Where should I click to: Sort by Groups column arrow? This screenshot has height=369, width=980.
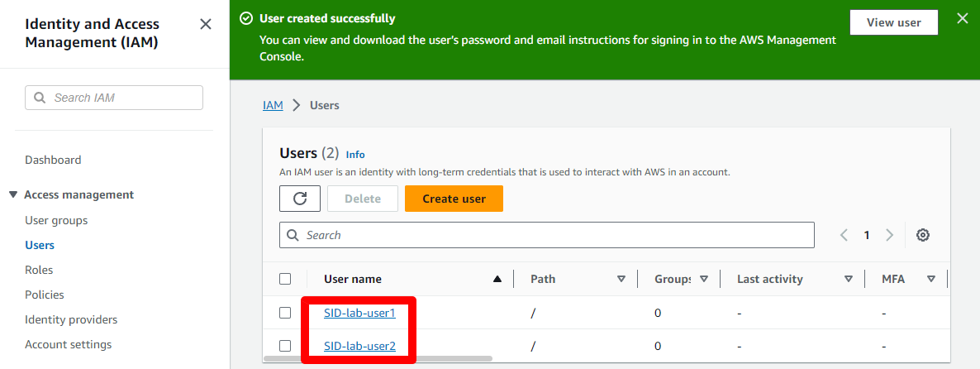click(x=704, y=279)
